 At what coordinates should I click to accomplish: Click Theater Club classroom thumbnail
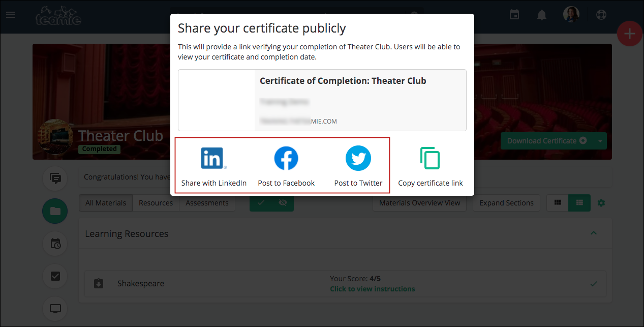[x=56, y=137]
